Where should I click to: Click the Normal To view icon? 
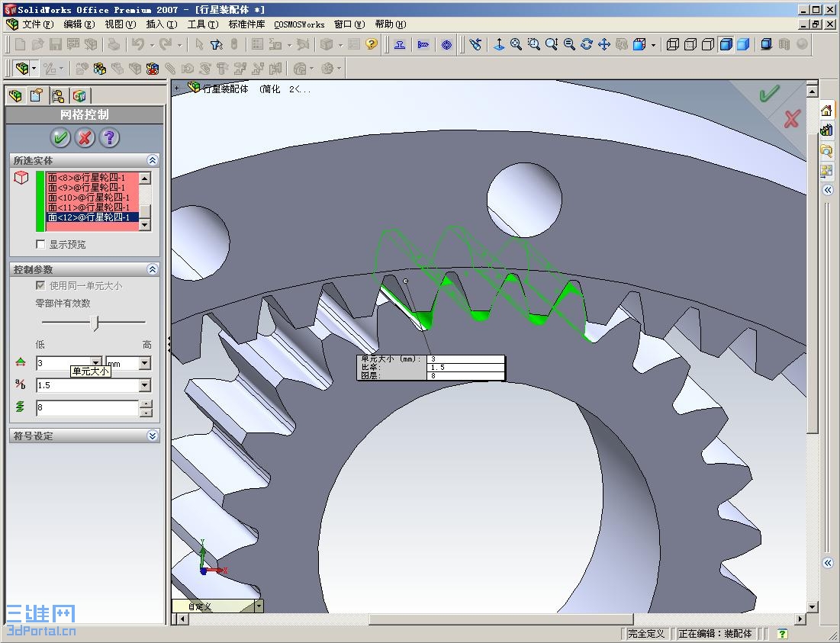[499, 44]
